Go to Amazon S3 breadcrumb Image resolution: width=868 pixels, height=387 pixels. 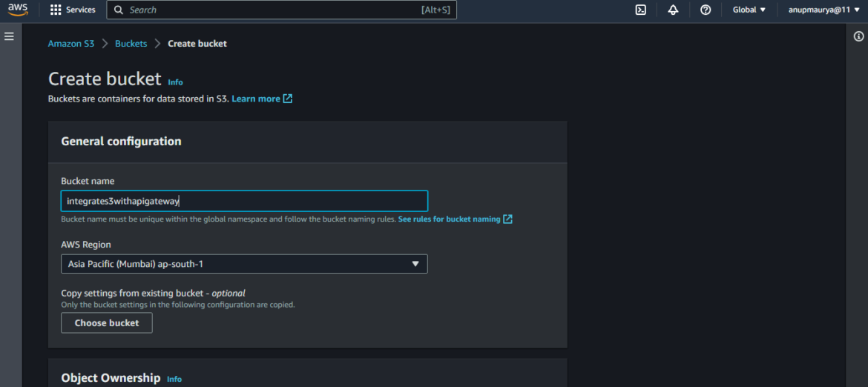point(71,44)
